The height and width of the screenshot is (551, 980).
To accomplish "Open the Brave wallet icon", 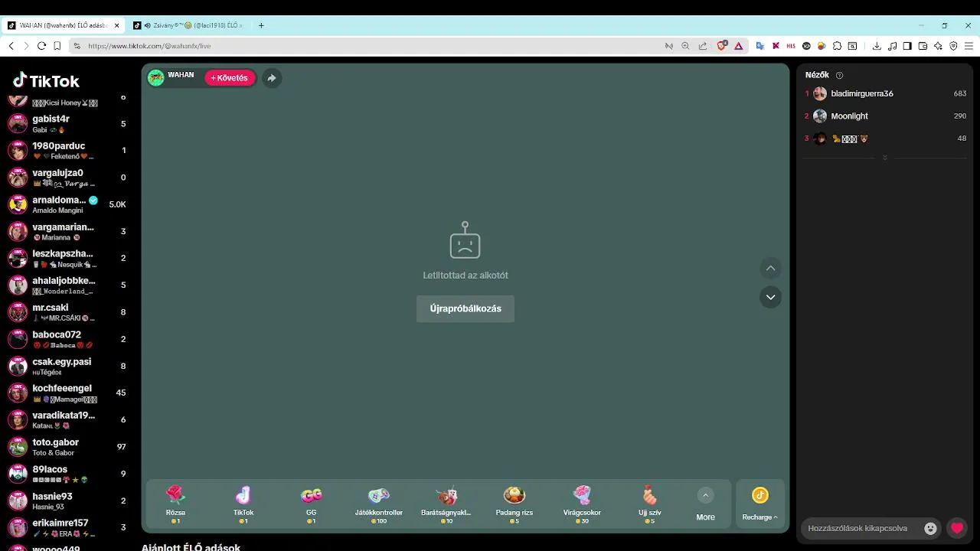I will pos(923,46).
